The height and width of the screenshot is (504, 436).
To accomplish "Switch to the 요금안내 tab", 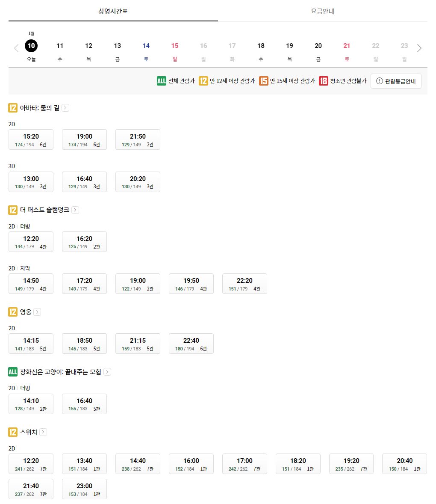I will click(x=323, y=11).
